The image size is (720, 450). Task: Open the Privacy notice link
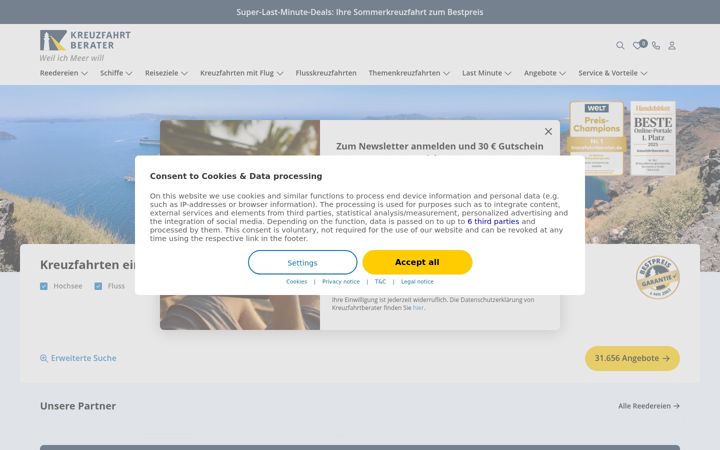(341, 281)
